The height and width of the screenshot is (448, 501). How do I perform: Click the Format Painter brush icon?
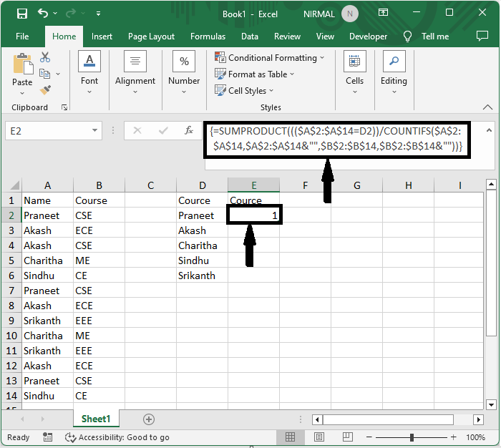point(45,90)
